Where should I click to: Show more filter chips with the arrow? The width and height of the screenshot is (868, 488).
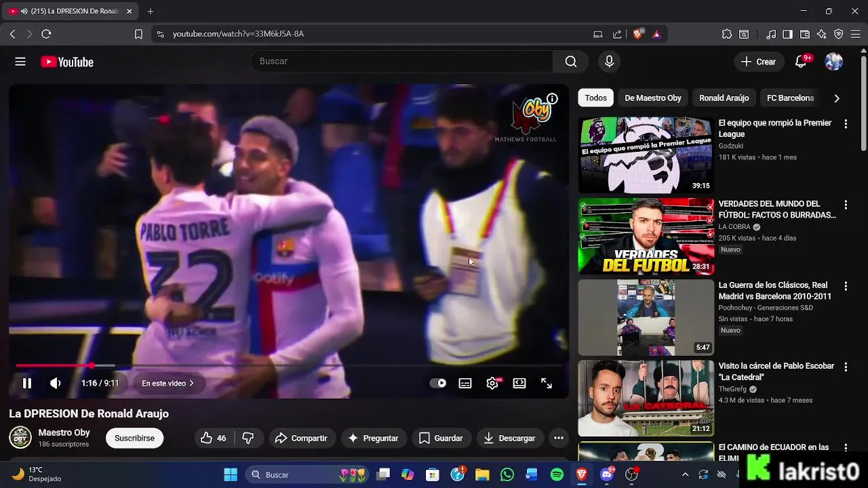tap(837, 98)
